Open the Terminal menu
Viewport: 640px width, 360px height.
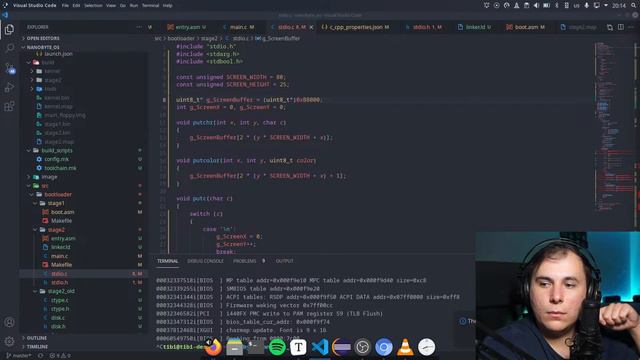coord(151,5)
